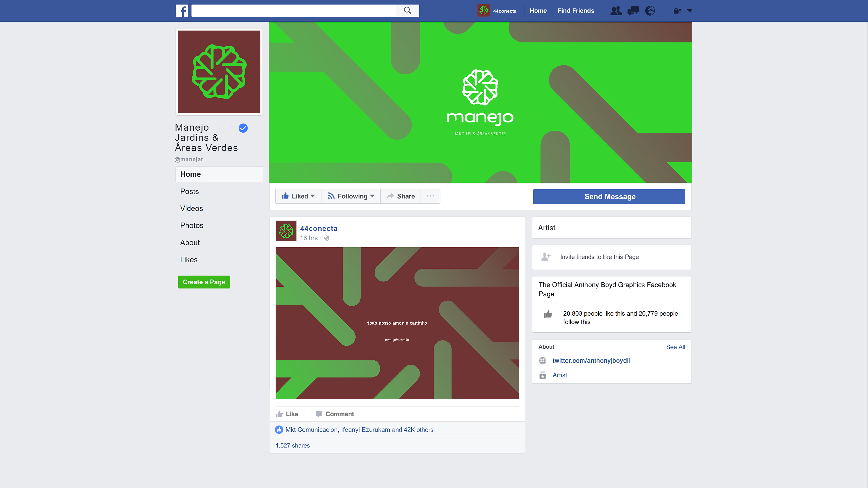The width and height of the screenshot is (868, 488).
Task: Open the messages chat icon
Action: coord(633,11)
